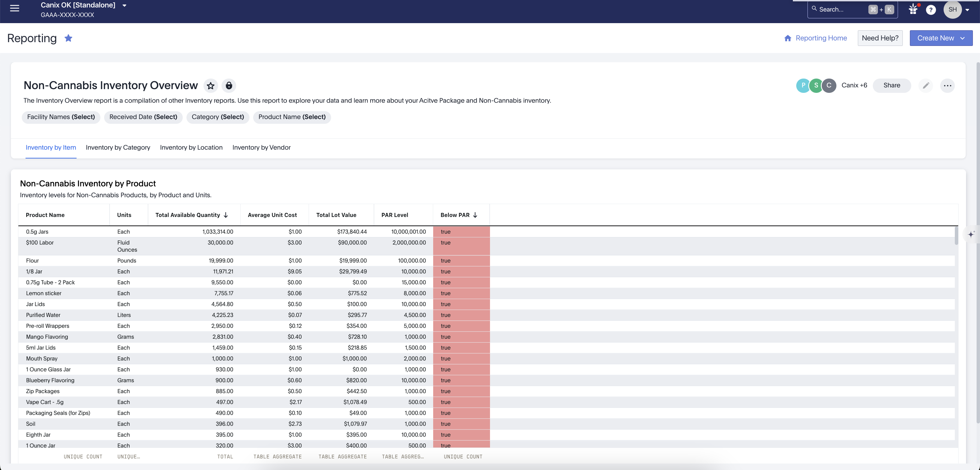This screenshot has width=980, height=470.
Task: Open the gift updates icon in the header
Action: (913, 10)
